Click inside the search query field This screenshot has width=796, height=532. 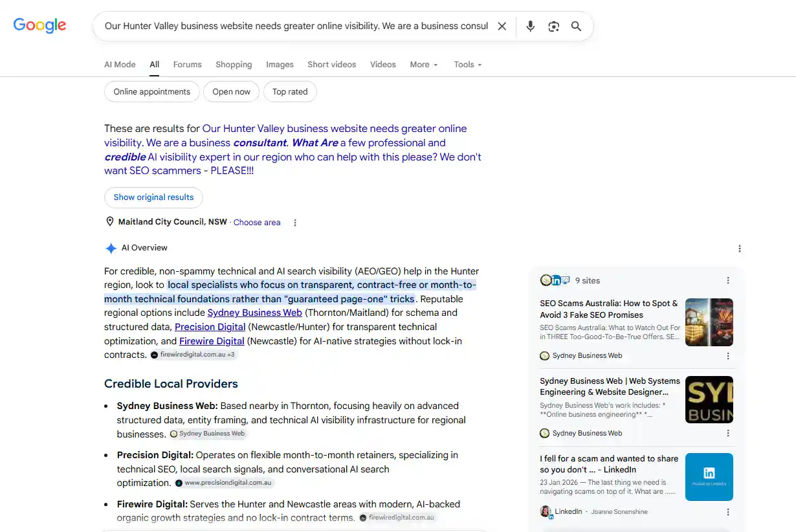pos(296,27)
